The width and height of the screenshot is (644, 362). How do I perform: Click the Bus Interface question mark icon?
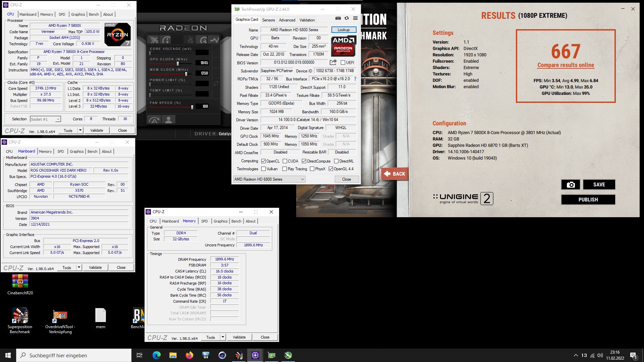click(x=355, y=79)
